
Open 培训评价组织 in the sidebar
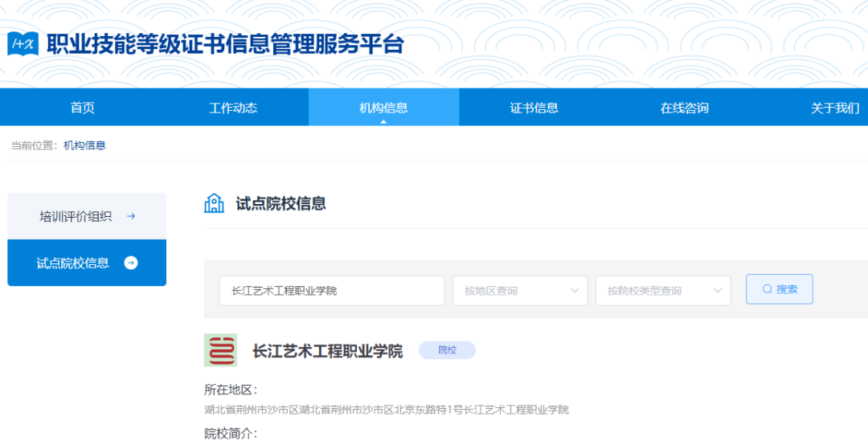point(76,216)
